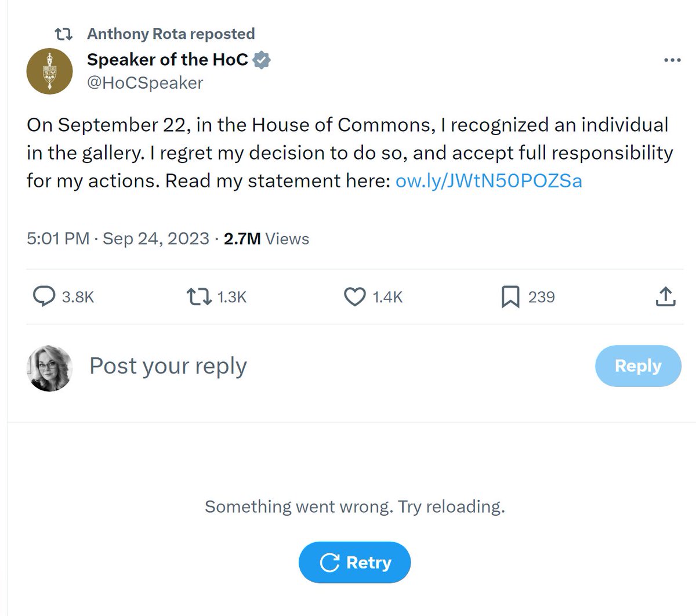Click the user's profile photo beside reply box
This screenshot has height=616, width=696.
(x=50, y=369)
